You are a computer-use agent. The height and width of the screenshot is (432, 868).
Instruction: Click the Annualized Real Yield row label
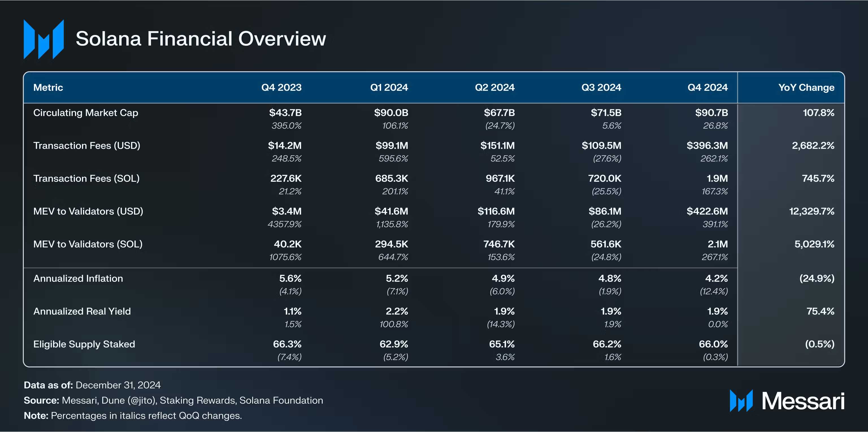(82, 311)
